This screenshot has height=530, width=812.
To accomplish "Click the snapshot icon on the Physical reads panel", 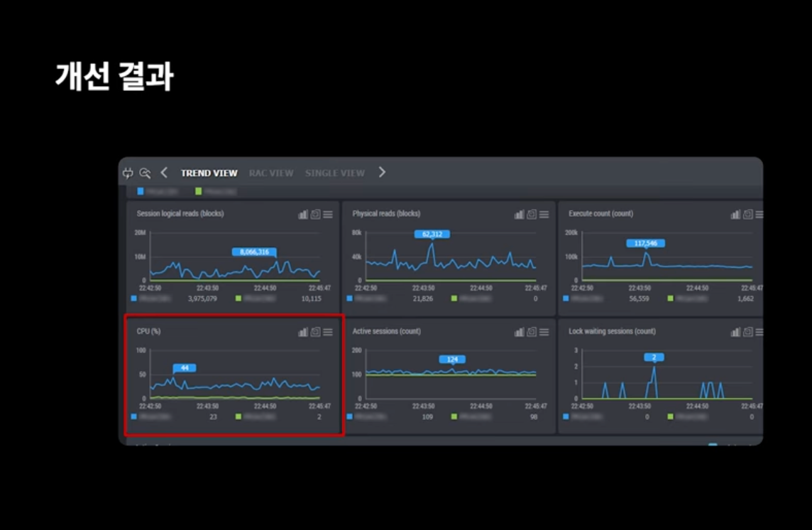I will 532,214.
